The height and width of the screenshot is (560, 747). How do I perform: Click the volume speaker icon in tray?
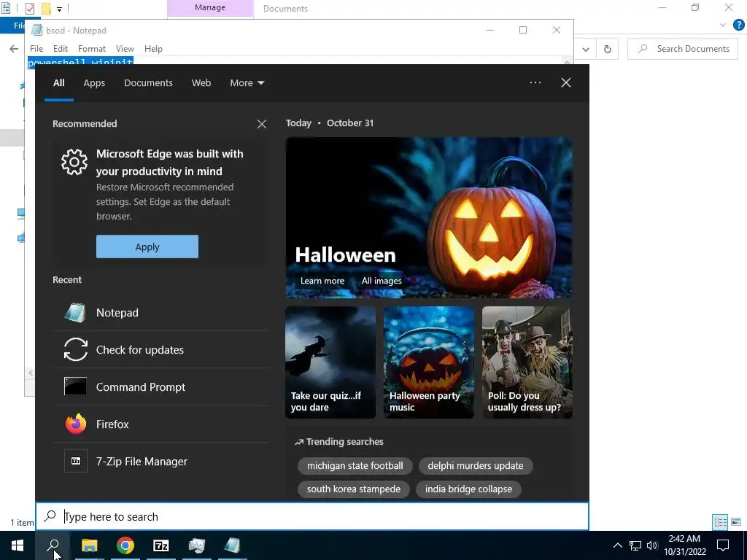652,545
